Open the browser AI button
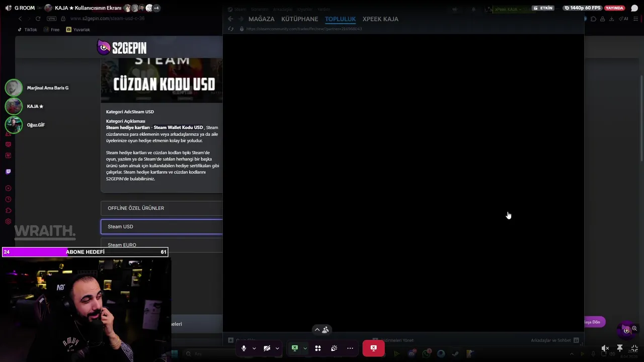This screenshot has height=362, width=644. 624,19
